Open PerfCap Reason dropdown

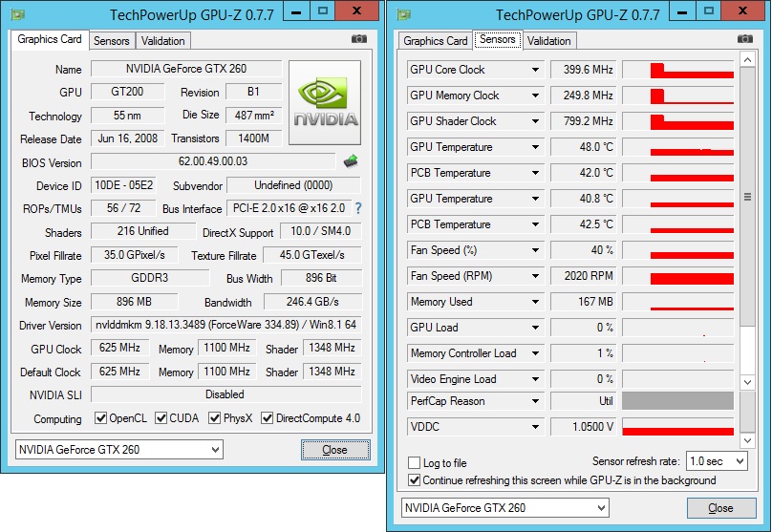click(535, 401)
